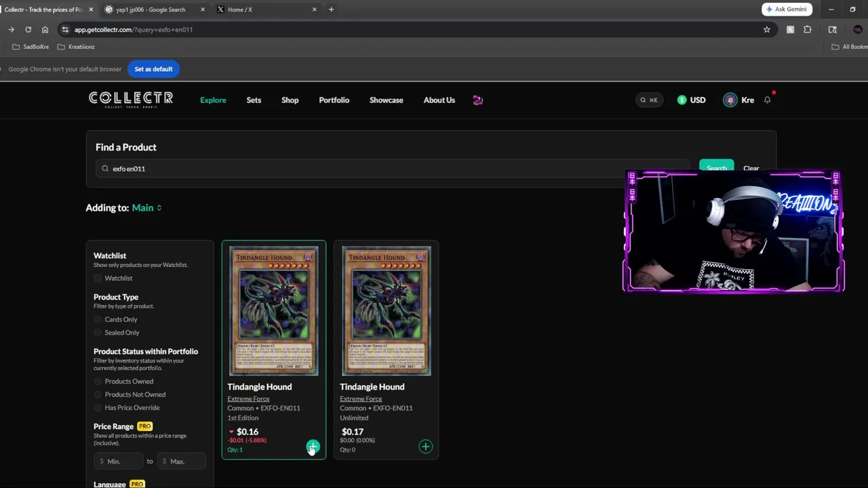Image resolution: width=868 pixels, height=488 pixels.
Task: Open Extreme Force link on 1st Edition card
Action: tap(248, 399)
